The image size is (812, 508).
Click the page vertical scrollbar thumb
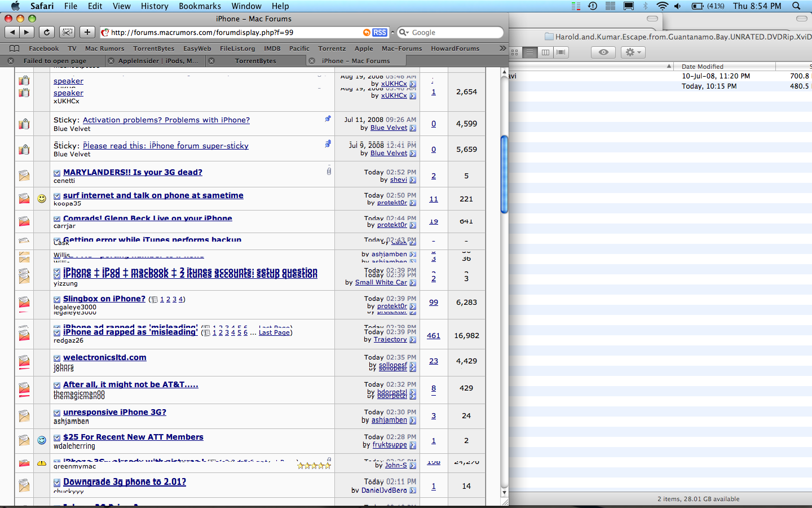tap(504, 174)
